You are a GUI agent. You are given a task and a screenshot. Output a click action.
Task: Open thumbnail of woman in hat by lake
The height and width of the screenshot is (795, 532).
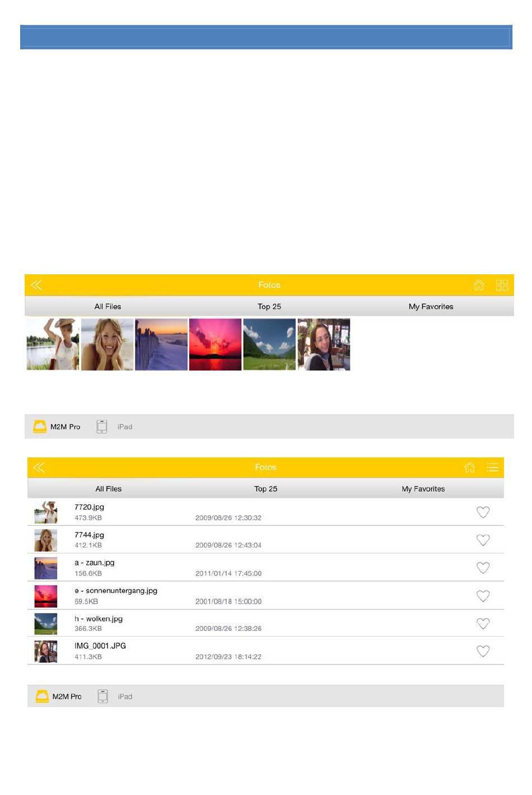pyautogui.click(x=53, y=344)
